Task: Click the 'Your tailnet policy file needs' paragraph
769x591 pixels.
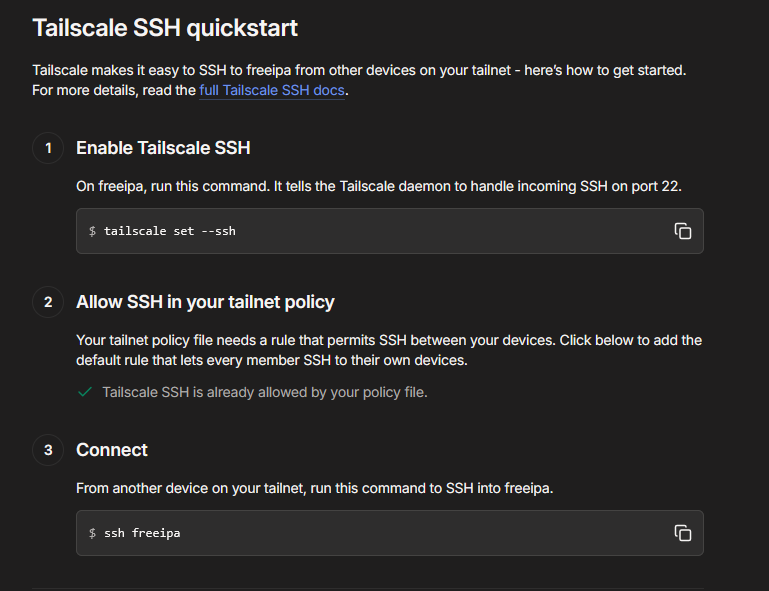Action: click(389, 350)
